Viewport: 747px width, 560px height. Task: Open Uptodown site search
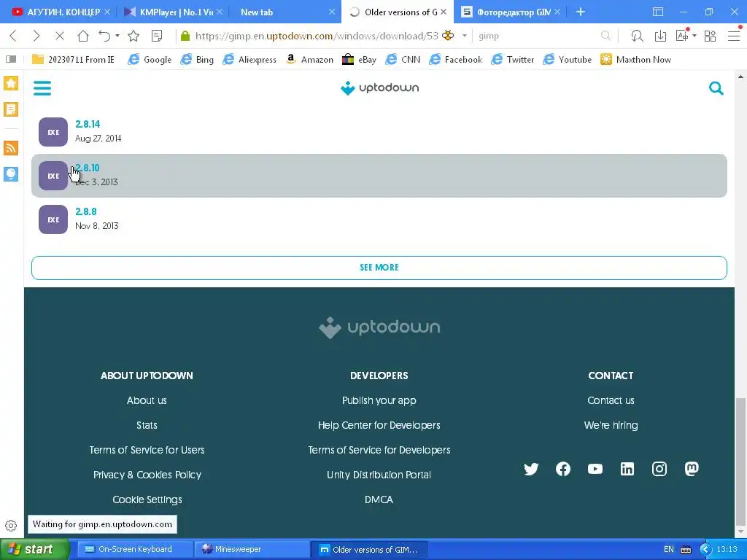716,88
